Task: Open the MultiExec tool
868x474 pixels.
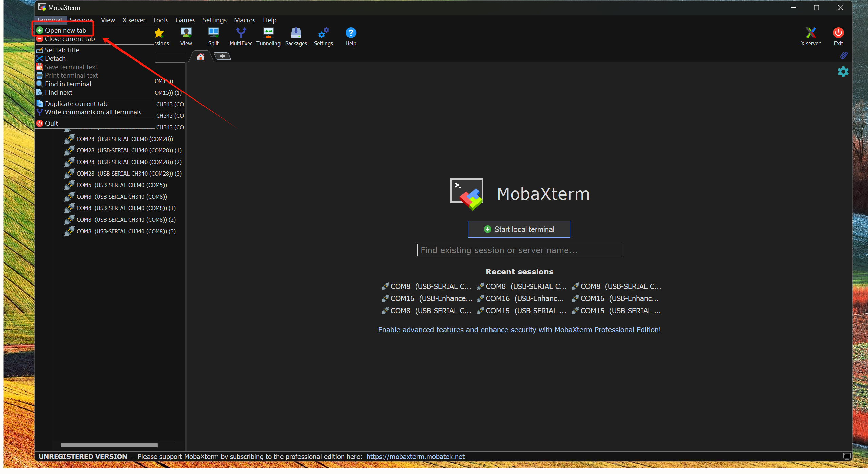Action: tap(241, 37)
